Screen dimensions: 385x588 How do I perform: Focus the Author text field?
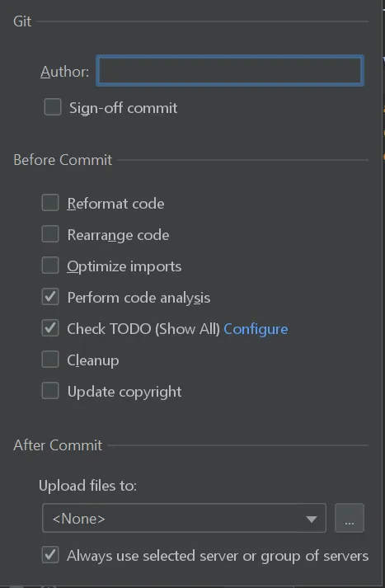230,70
